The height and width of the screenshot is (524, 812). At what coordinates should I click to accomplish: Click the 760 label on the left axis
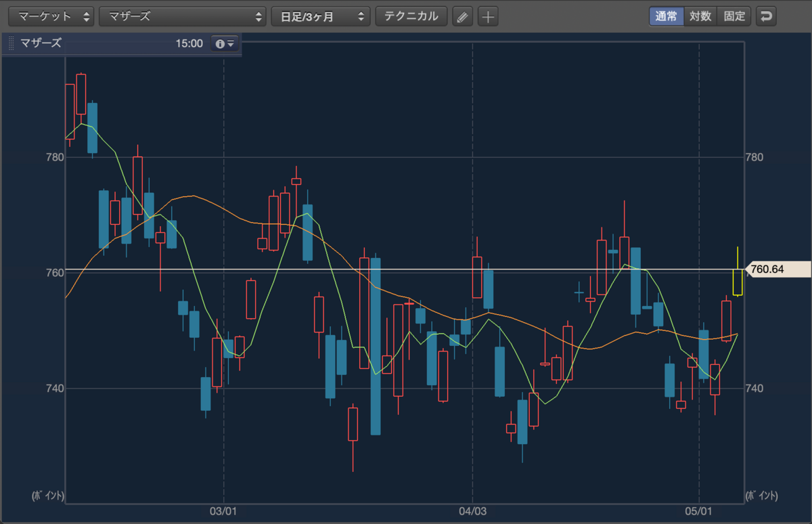point(54,272)
